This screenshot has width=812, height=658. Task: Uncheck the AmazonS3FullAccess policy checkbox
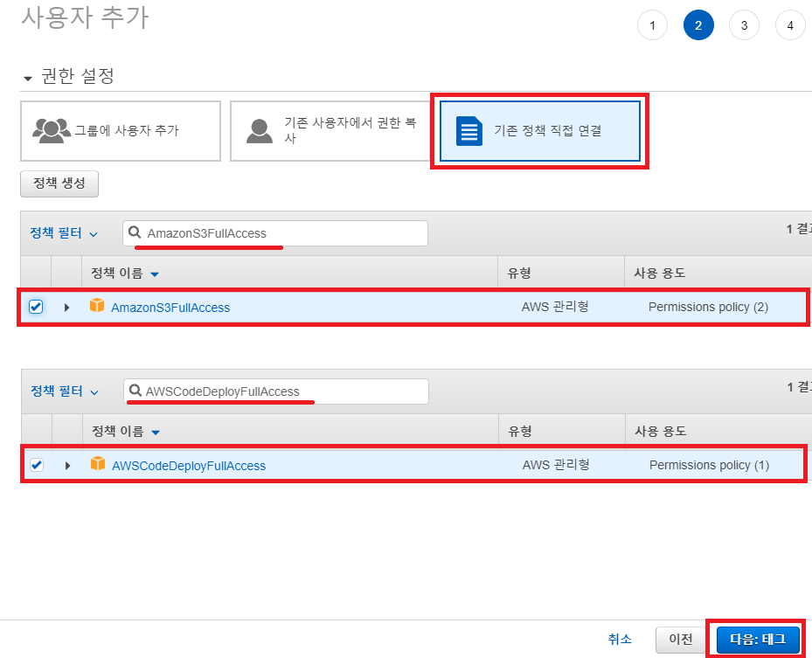click(36, 307)
